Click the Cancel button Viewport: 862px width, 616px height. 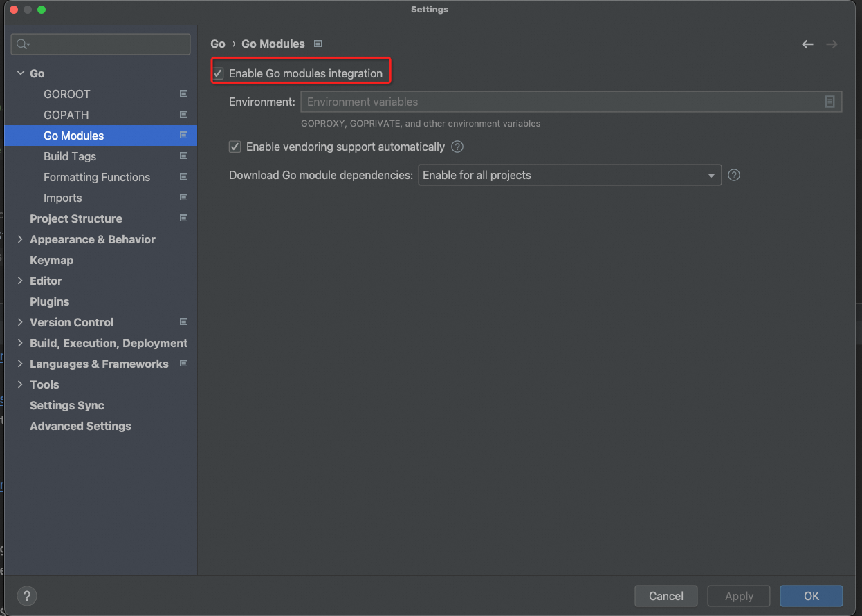[666, 596]
